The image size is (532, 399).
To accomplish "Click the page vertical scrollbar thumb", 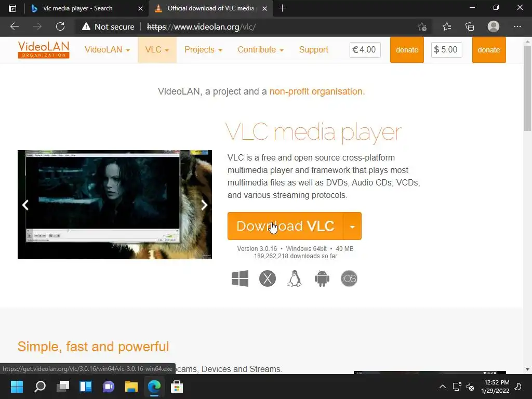I will (x=527, y=88).
